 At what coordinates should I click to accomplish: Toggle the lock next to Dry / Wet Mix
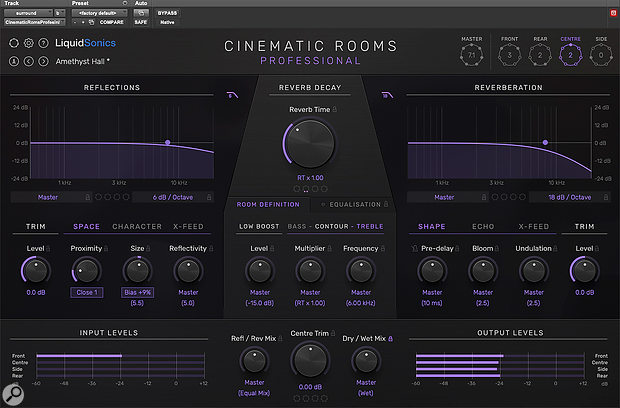(391, 339)
